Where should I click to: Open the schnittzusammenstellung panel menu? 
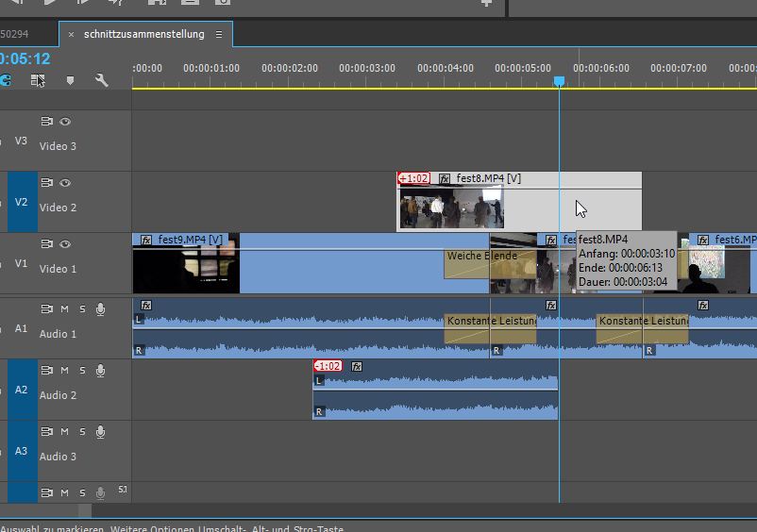219,34
